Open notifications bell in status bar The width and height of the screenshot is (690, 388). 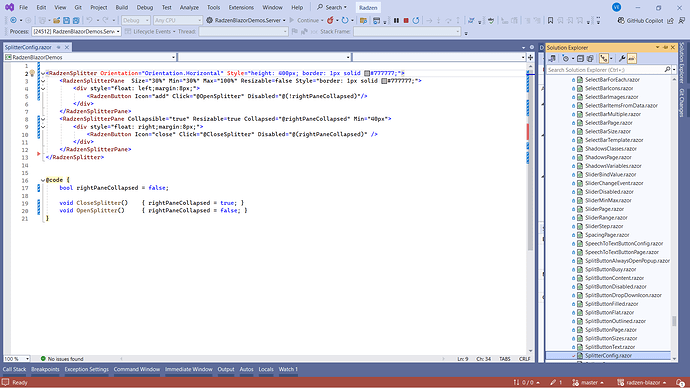(680, 382)
